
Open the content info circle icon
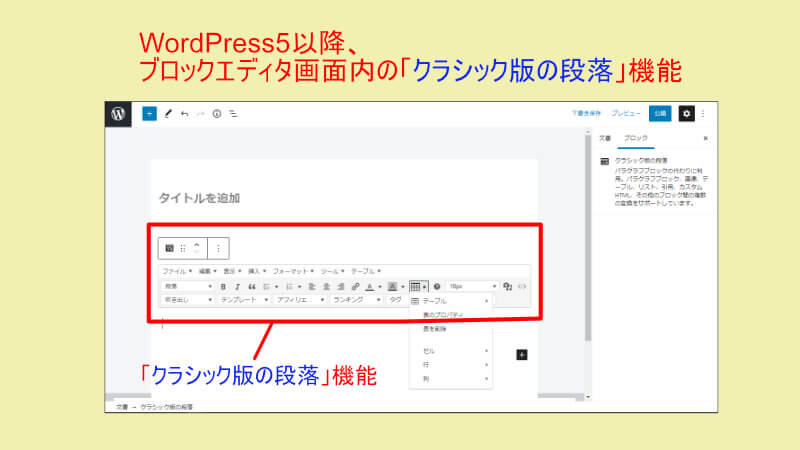pyautogui.click(x=217, y=114)
